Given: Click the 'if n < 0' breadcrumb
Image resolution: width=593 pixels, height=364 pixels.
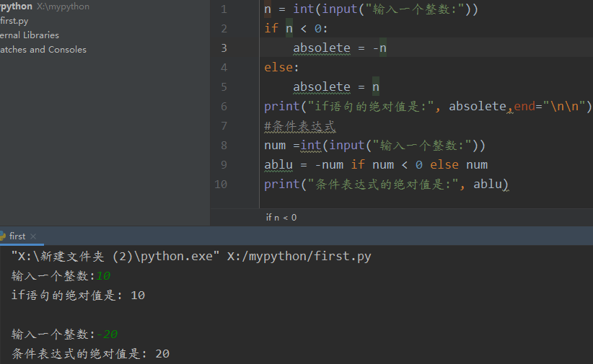Looking at the screenshot, I should click(x=281, y=218).
